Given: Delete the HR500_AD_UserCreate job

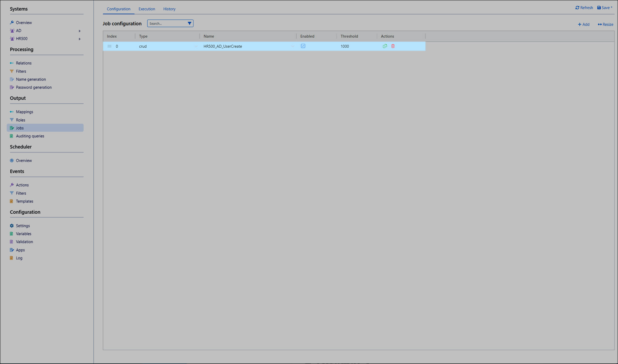Looking at the screenshot, I should [x=393, y=46].
